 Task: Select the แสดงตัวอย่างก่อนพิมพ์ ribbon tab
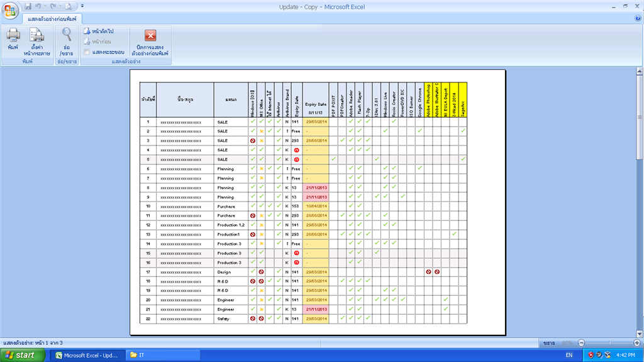(52, 19)
